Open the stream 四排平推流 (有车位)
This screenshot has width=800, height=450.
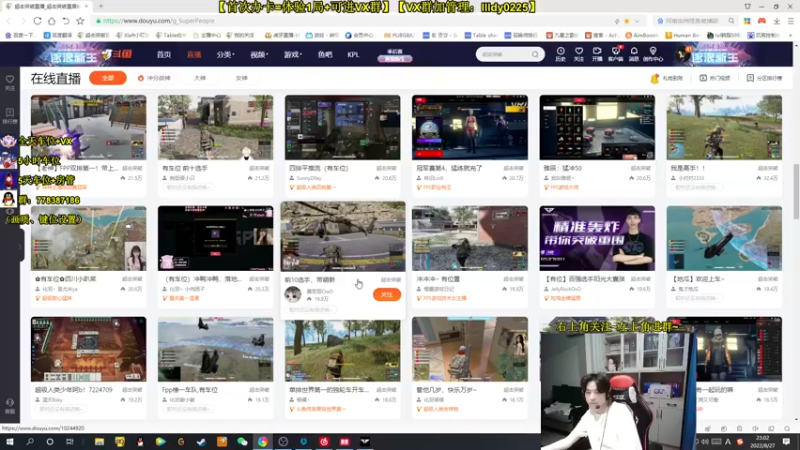342,127
